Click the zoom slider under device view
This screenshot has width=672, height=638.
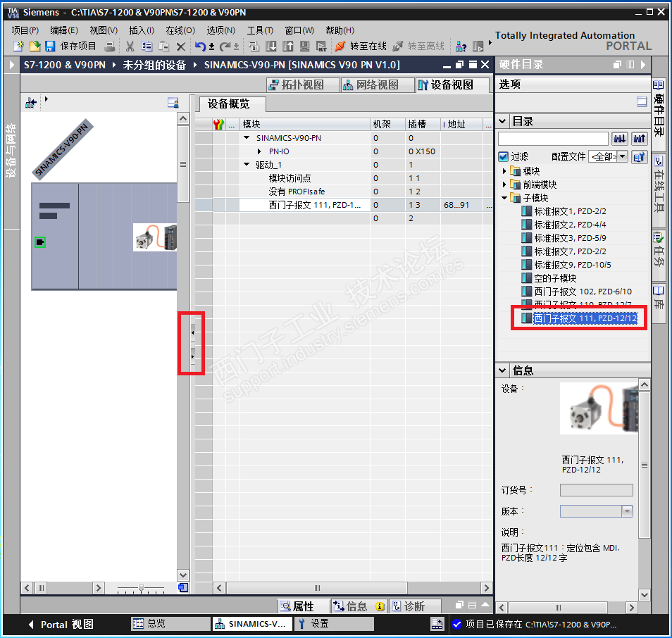(141, 588)
